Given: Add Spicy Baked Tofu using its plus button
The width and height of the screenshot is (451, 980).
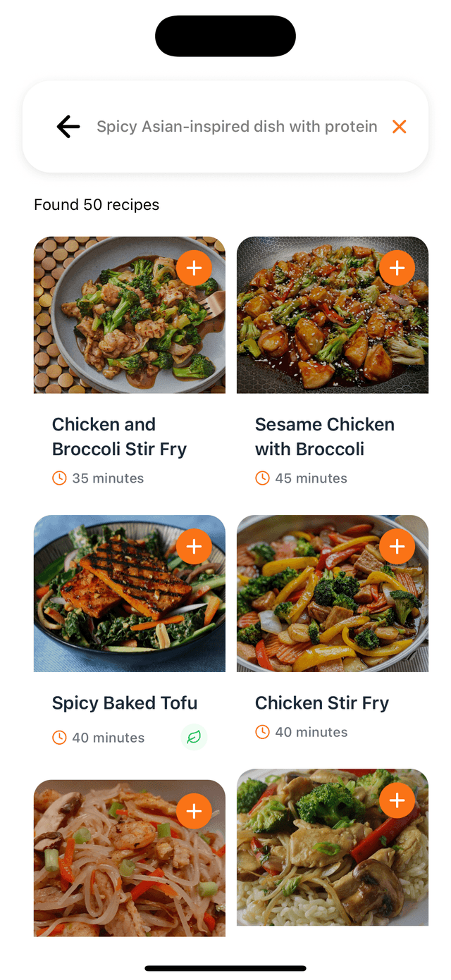Looking at the screenshot, I should pos(194,546).
